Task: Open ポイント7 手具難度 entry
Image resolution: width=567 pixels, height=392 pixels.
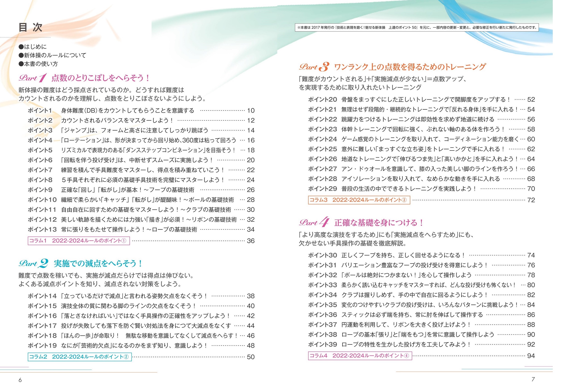Action: point(141,170)
